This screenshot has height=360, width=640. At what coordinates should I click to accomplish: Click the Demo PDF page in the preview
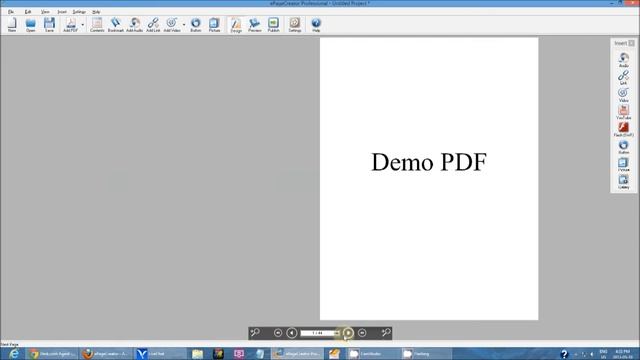[429, 179]
